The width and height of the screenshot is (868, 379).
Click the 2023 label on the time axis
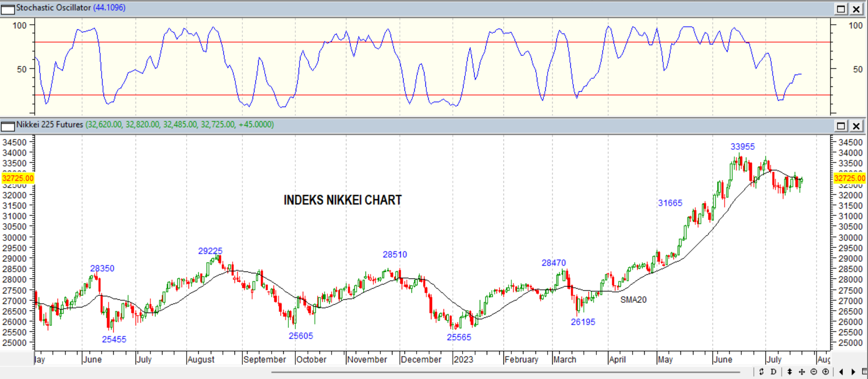[x=463, y=360]
